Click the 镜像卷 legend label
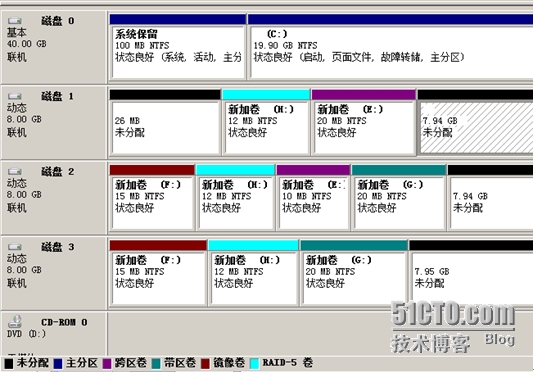Screen dimensions: 534x372 [x=229, y=362]
